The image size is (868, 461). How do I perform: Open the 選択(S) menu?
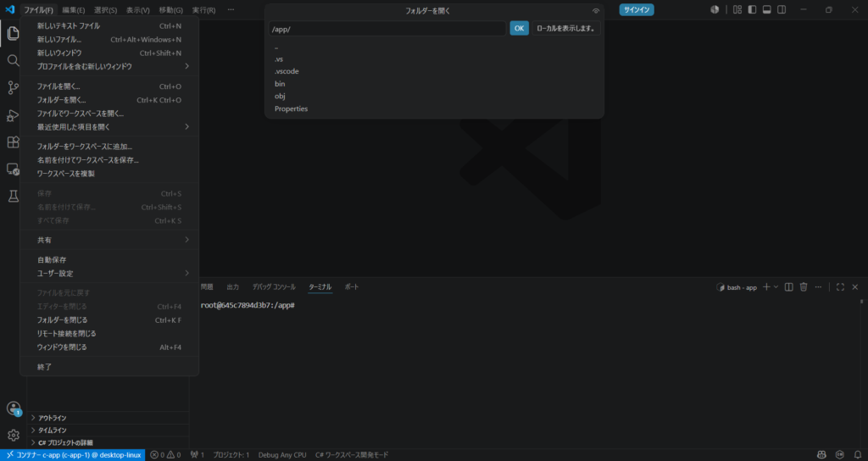[105, 10]
